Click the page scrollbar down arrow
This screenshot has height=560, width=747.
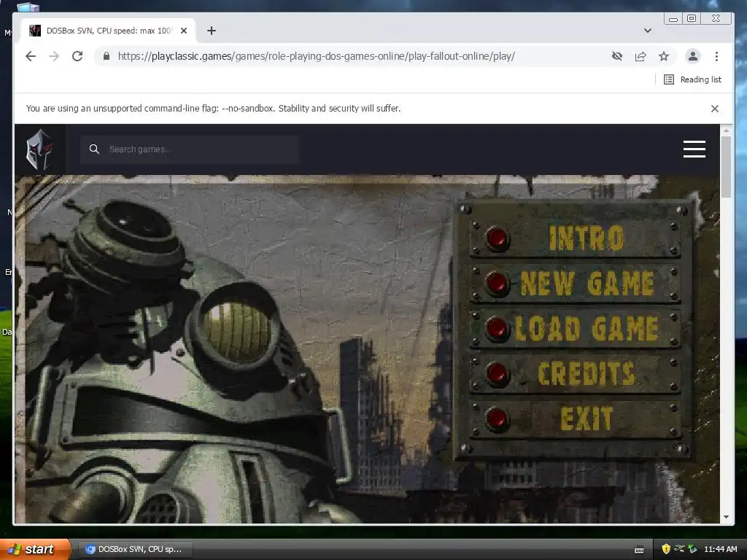[x=726, y=517]
